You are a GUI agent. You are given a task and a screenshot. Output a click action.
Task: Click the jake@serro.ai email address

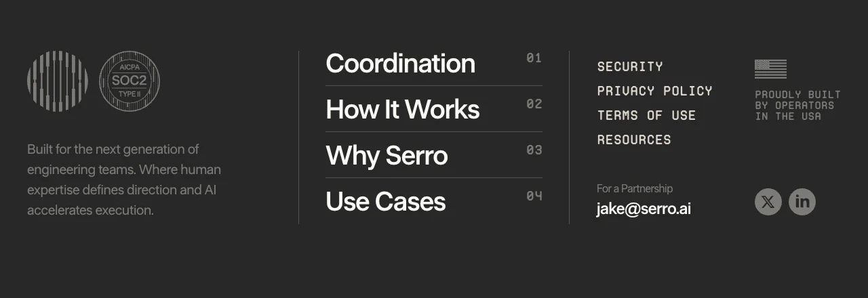click(x=644, y=209)
